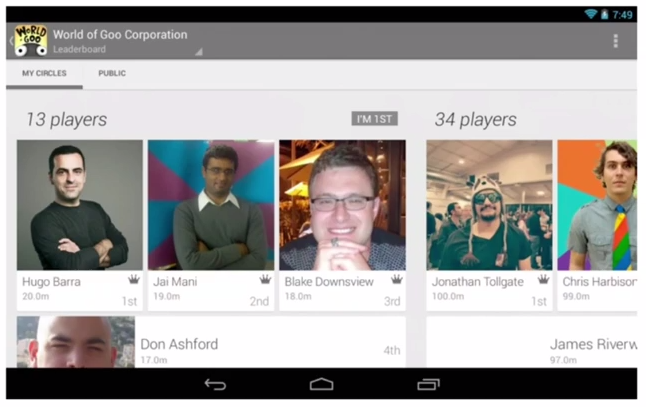Click the crown icon on Hugo Barra's card
This screenshot has height=407, width=646.
pos(133,280)
